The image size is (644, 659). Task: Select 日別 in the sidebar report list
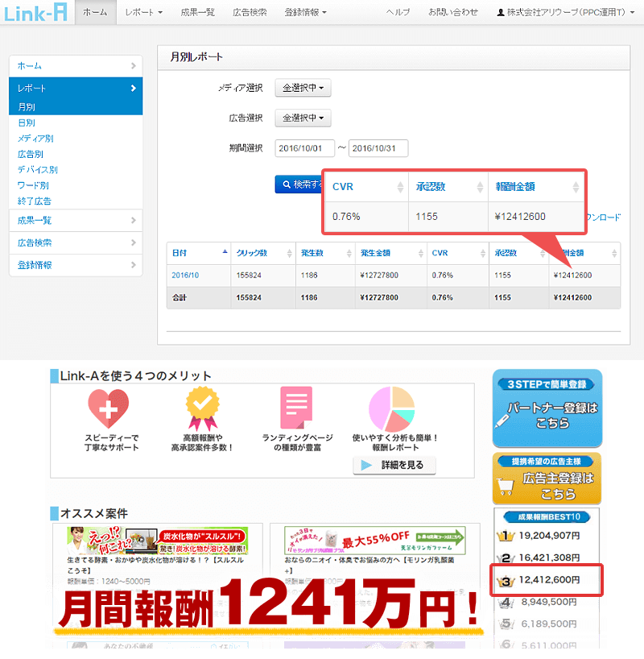pos(27,122)
